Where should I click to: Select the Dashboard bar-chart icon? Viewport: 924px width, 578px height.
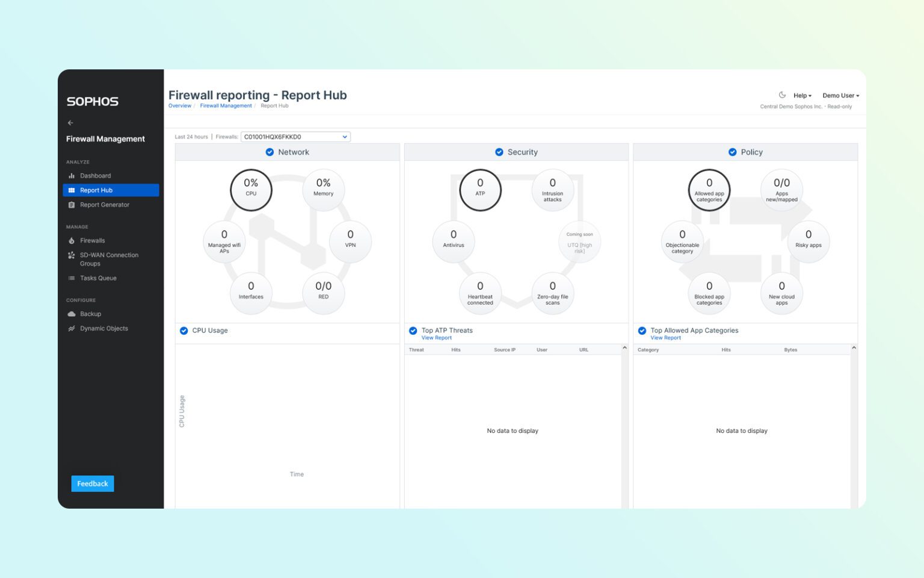pos(71,175)
